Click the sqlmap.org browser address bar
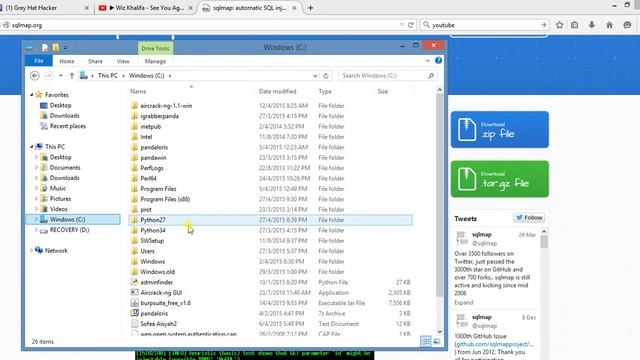This screenshot has width=640, height=360. tap(204, 25)
